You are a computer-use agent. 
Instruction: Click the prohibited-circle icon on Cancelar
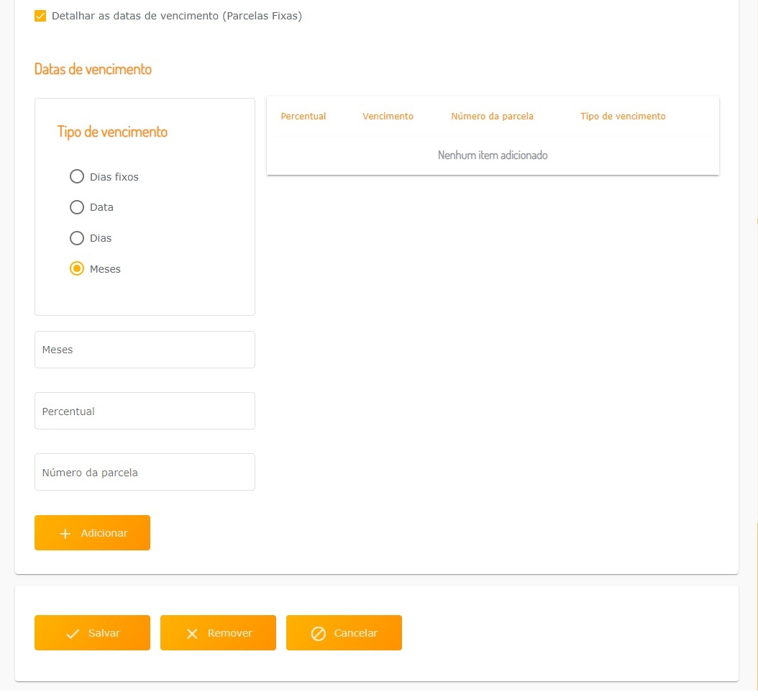(319, 634)
